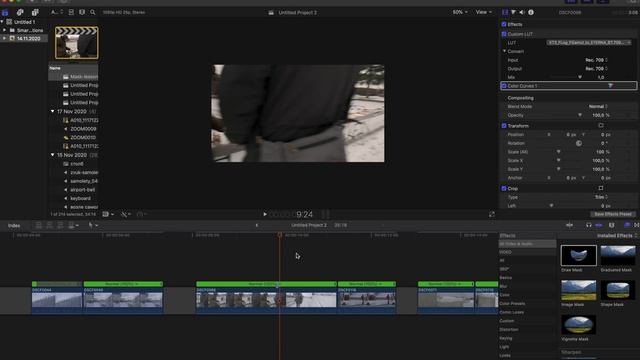
Task: Click the clip appearance filmstrip icon in timeline
Action: 611,225
